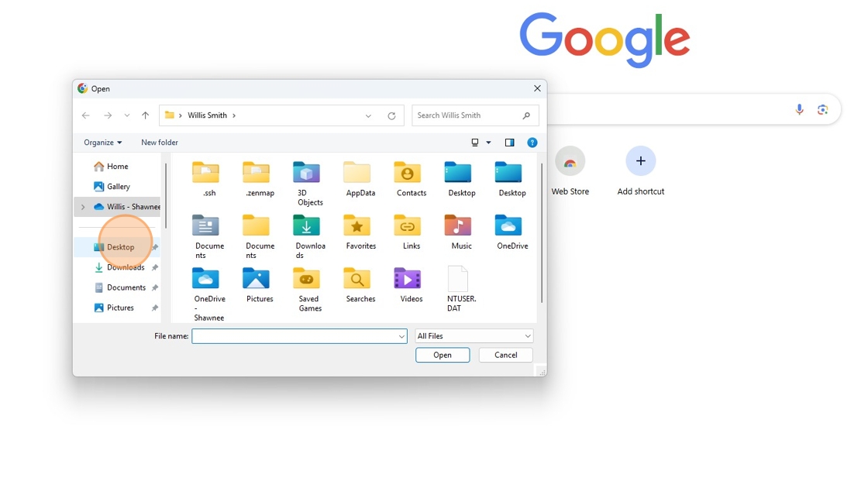Expand the address bar history dropdown
868x485 pixels.
tap(368, 115)
